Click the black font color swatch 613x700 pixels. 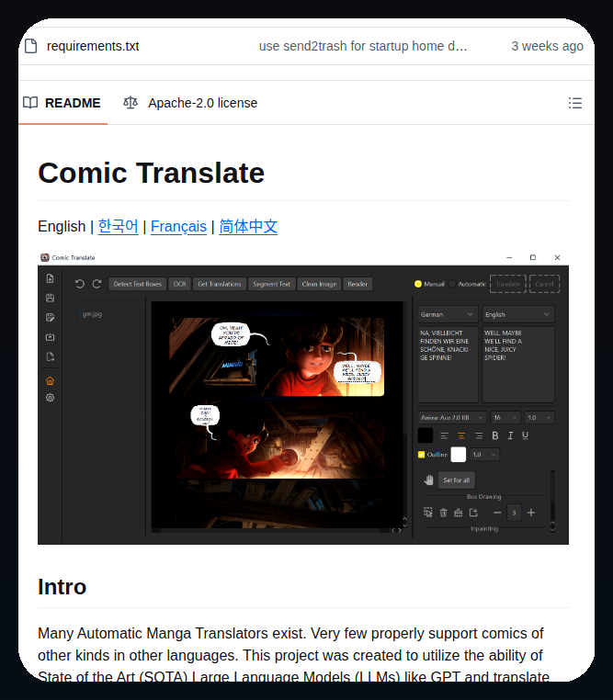click(x=425, y=435)
